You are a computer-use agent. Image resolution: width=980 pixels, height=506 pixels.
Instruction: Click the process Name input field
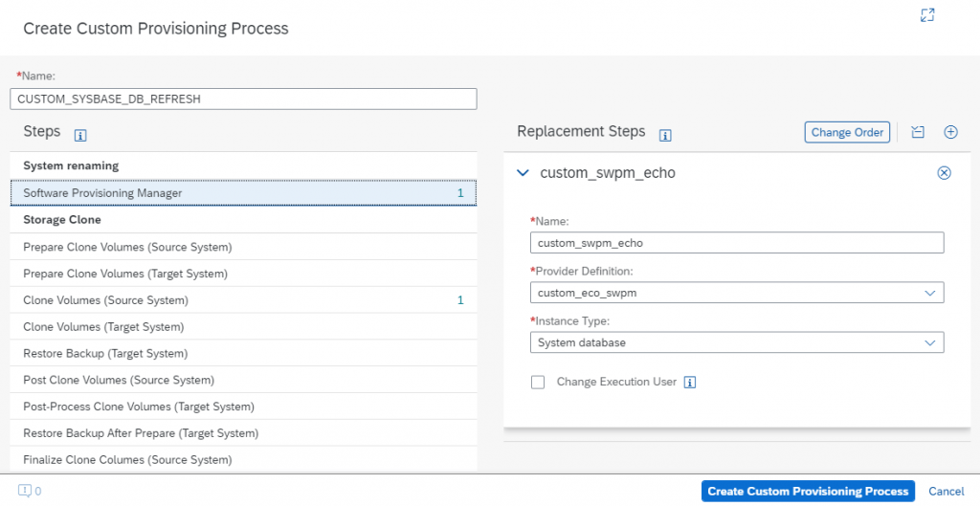coord(243,99)
